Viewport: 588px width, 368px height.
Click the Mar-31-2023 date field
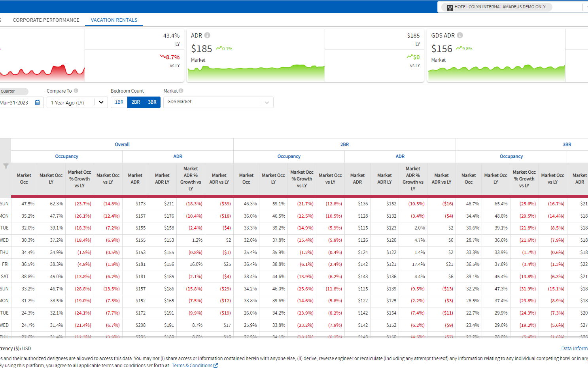click(x=15, y=102)
